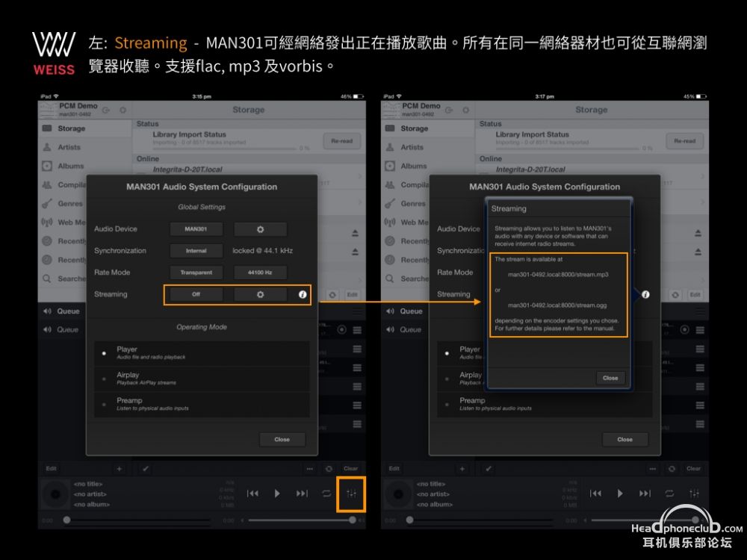Select Airplay operating mode in left screenshot

tap(202, 379)
